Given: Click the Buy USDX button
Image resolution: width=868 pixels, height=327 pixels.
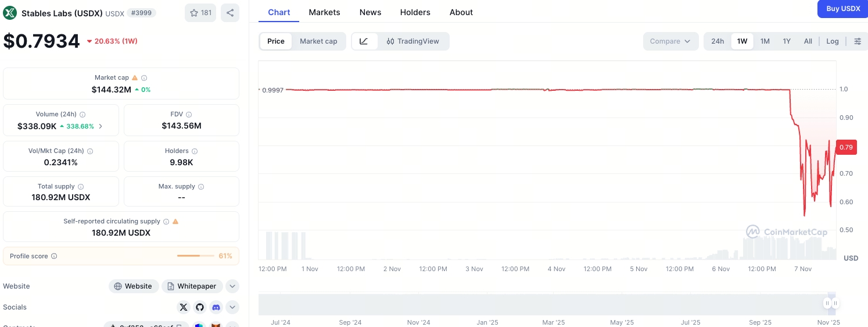Looking at the screenshot, I should click(843, 9).
